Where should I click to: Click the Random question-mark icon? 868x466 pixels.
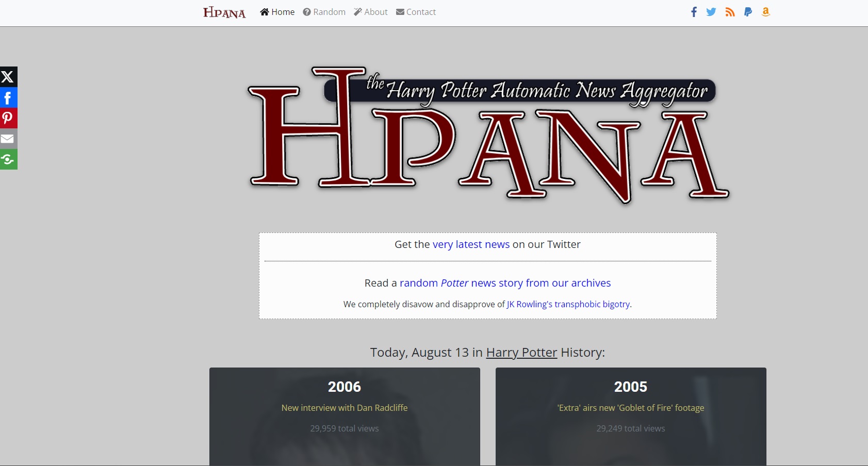(x=307, y=12)
